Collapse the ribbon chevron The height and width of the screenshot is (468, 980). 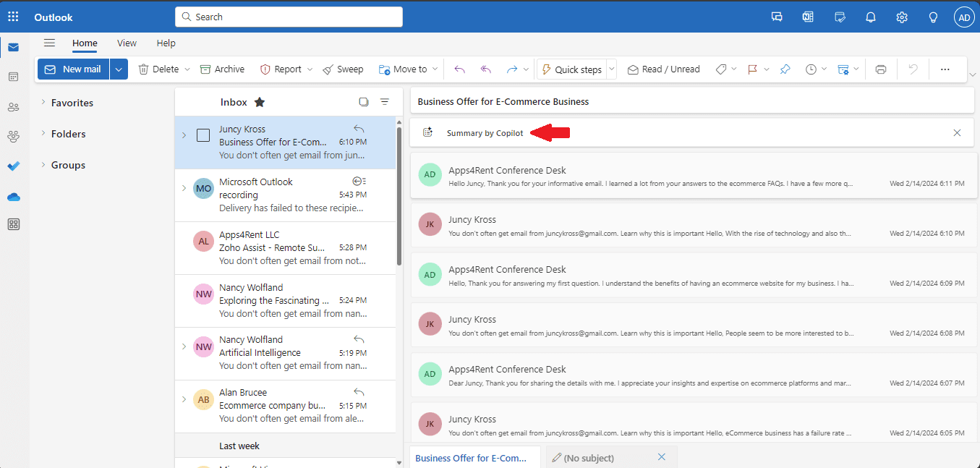coord(972,75)
